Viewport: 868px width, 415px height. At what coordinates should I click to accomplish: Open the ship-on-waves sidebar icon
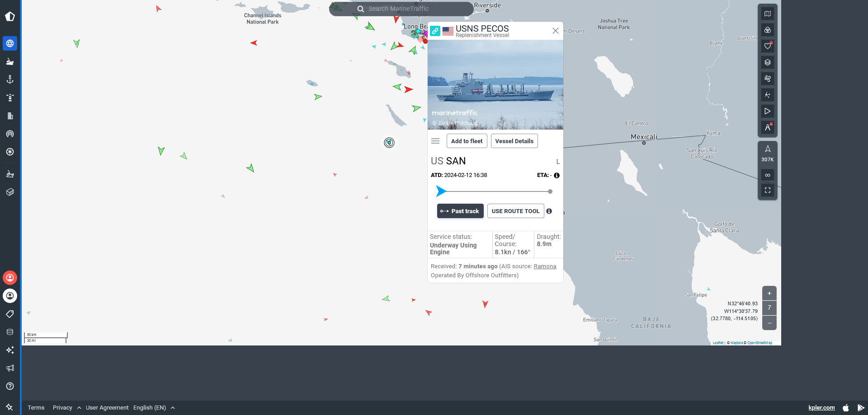(x=10, y=174)
